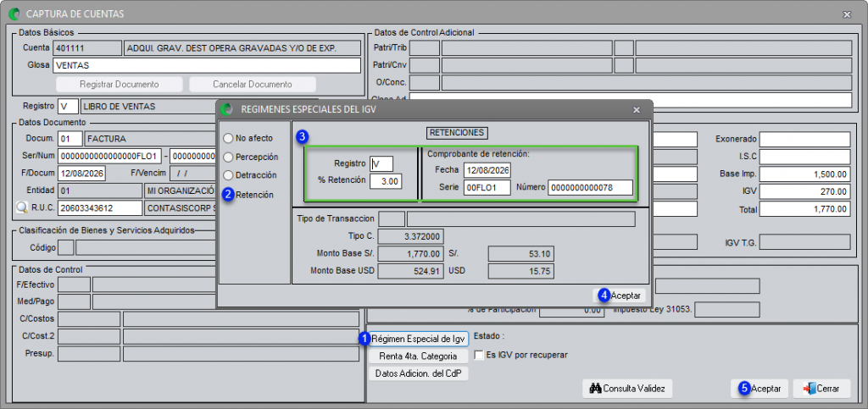Click the Med/Pago code field
Screen dimensions: 868x409
click(x=75, y=301)
